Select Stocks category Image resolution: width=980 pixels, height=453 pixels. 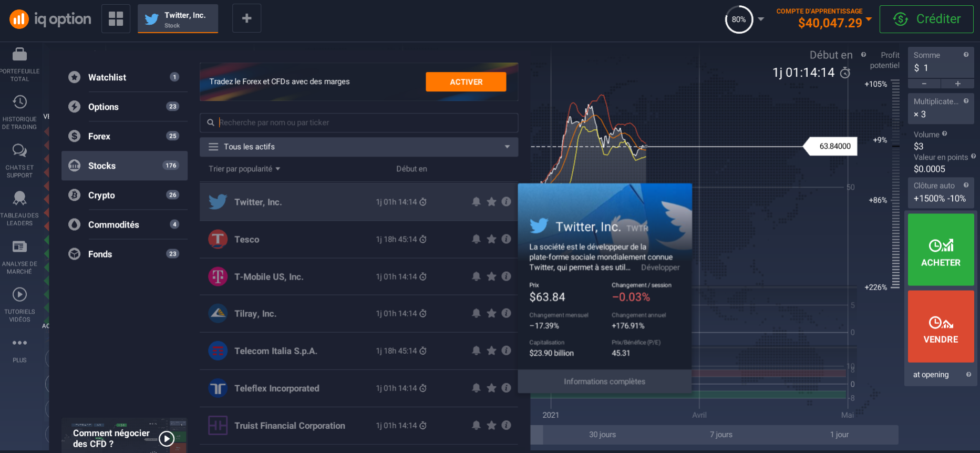(x=125, y=166)
